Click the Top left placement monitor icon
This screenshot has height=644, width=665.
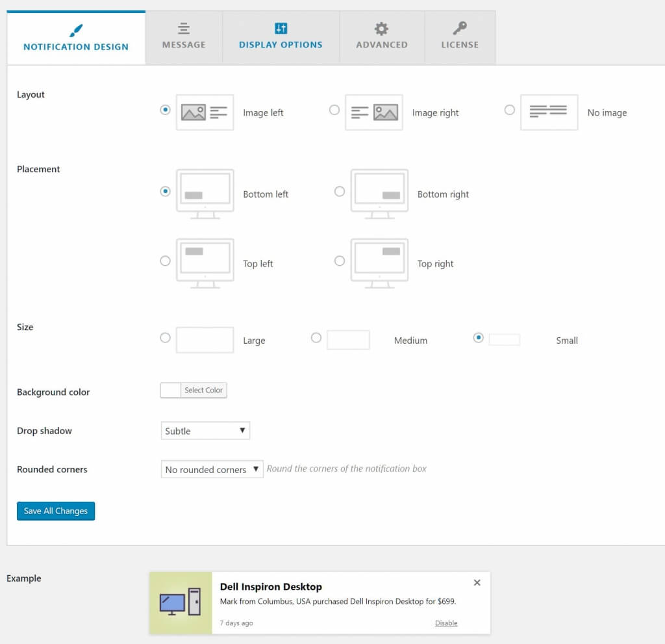tap(205, 263)
